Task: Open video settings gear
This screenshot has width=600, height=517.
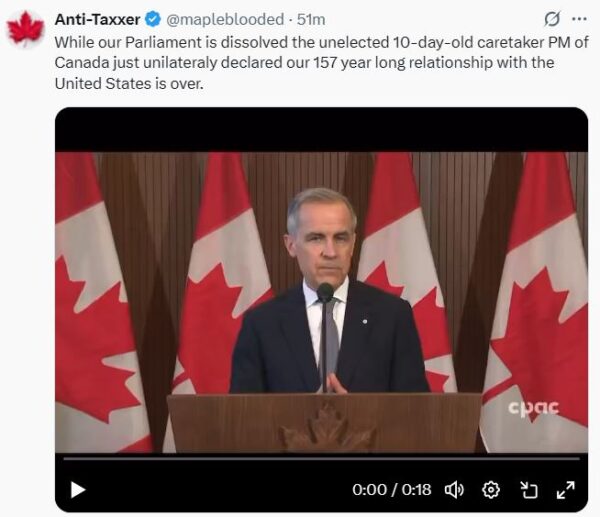Action: tap(491, 489)
